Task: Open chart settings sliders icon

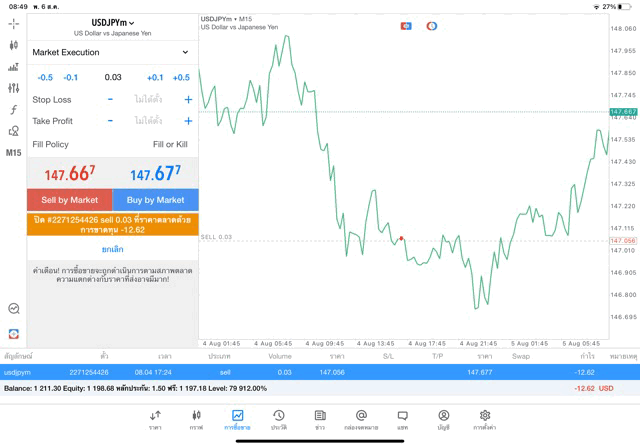Action: pos(13,89)
